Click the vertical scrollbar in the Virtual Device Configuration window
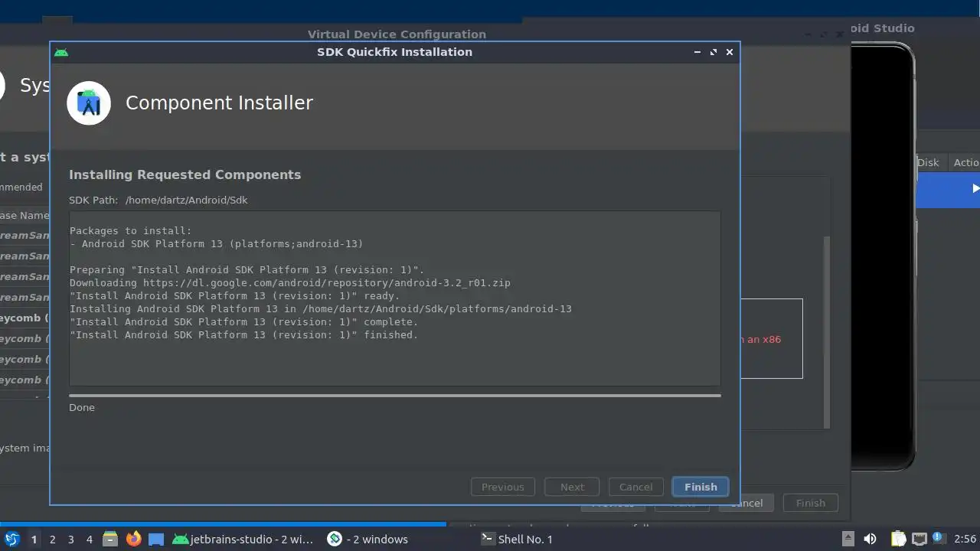The width and height of the screenshot is (980, 551). [x=826, y=332]
